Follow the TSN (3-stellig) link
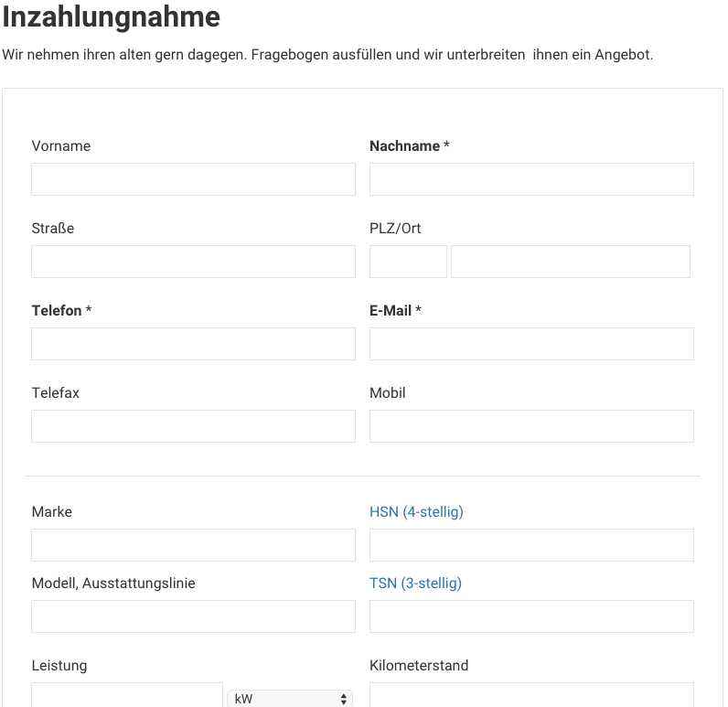 pyautogui.click(x=415, y=584)
